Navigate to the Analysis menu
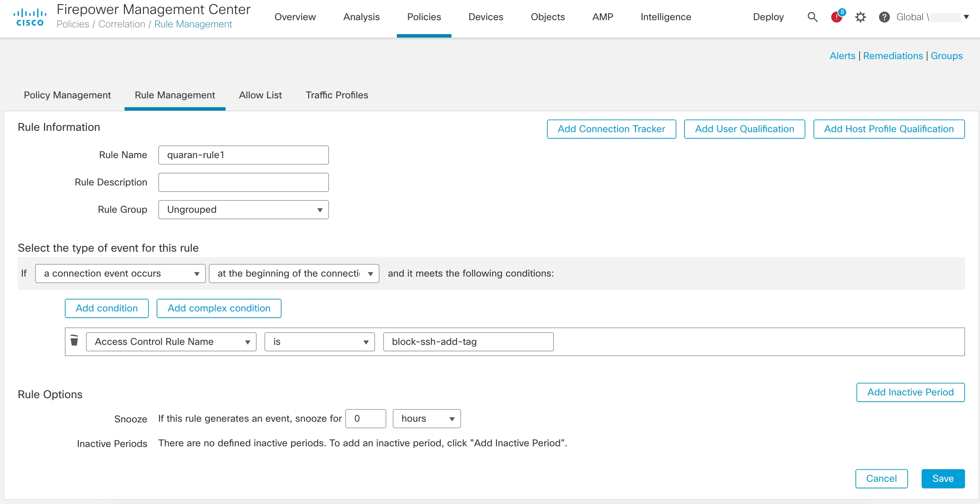This screenshot has width=980, height=504. click(x=361, y=17)
